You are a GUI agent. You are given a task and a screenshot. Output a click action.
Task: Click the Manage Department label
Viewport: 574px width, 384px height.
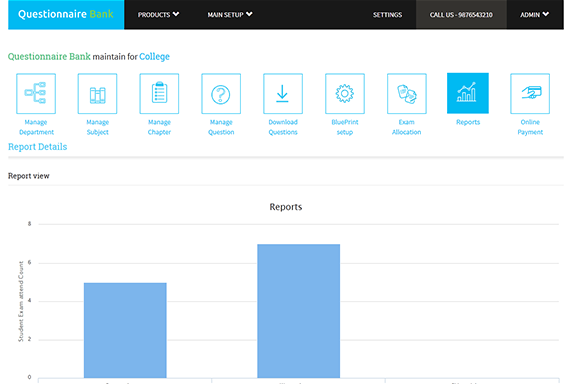(36, 127)
